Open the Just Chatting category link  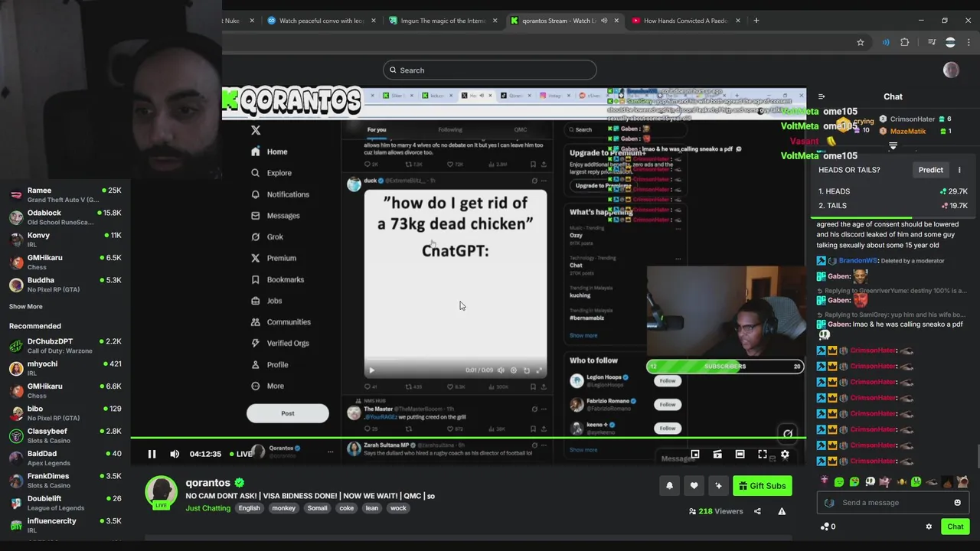pyautogui.click(x=207, y=508)
